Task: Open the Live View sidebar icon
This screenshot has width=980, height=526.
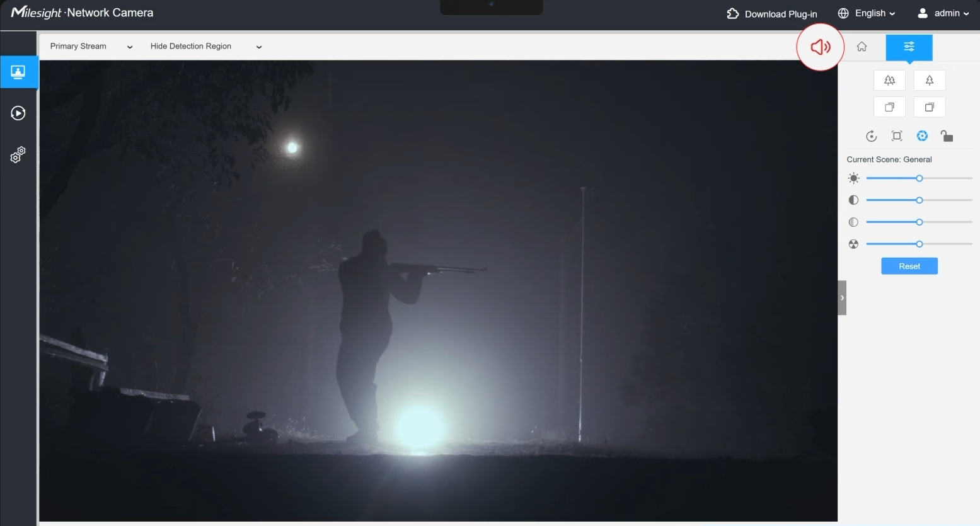Action: tap(18, 72)
